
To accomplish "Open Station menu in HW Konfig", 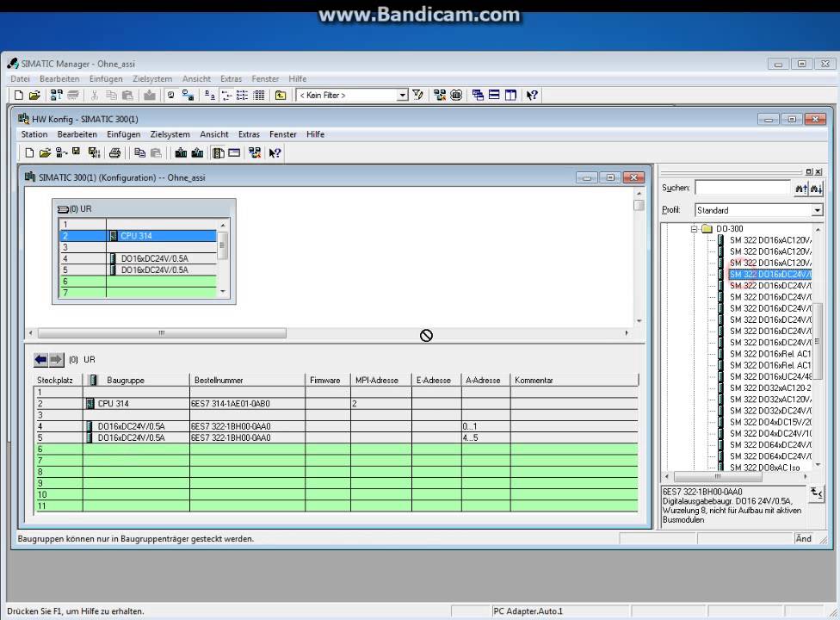I will (x=34, y=134).
